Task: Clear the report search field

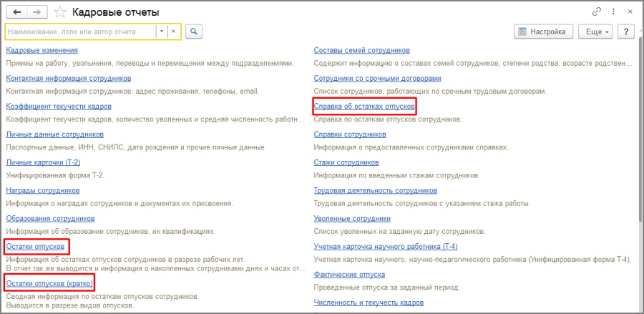Action: pyautogui.click(x=173, y=31)
